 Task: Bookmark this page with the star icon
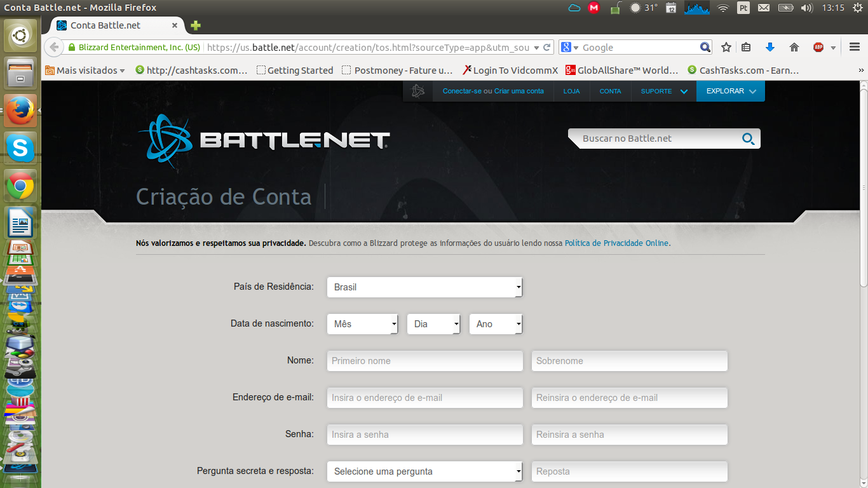(726, 48)
